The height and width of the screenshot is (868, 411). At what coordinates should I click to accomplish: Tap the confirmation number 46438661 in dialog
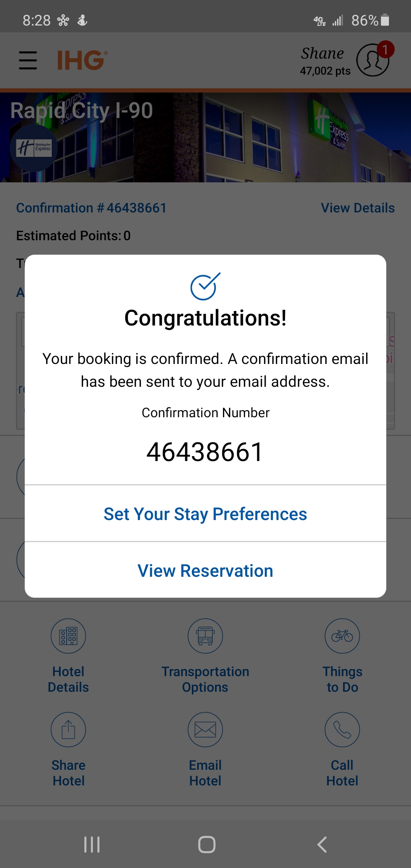205,452
